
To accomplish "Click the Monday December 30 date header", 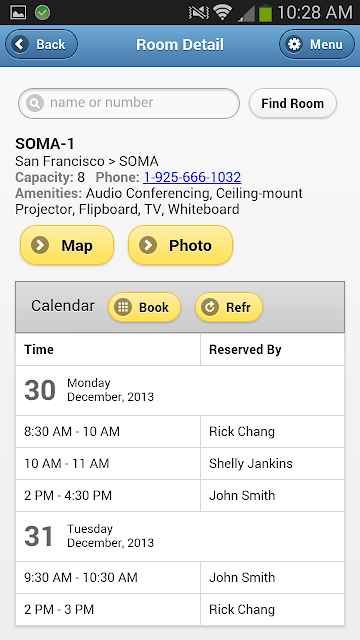I will 180,390.
